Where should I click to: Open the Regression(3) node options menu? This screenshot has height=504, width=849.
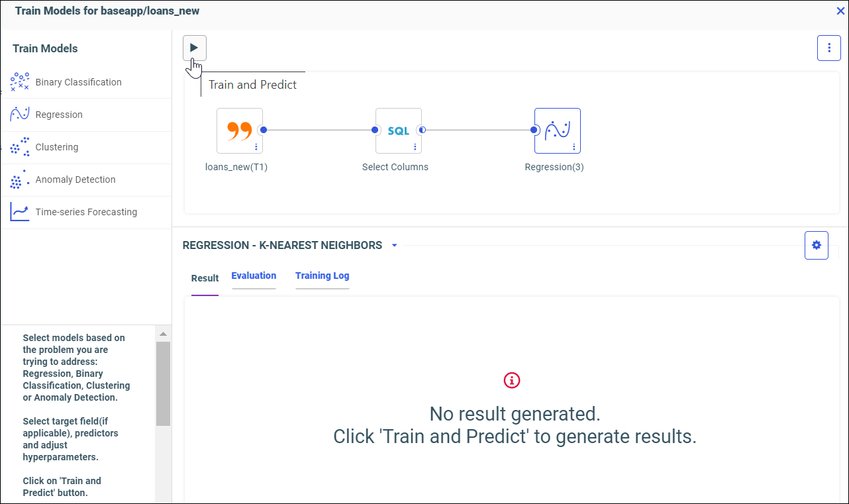point(574,147)
